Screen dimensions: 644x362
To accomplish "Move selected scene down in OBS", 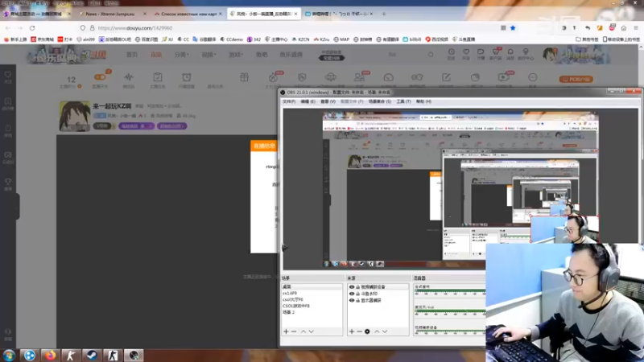I will click(x=312, y=331).
